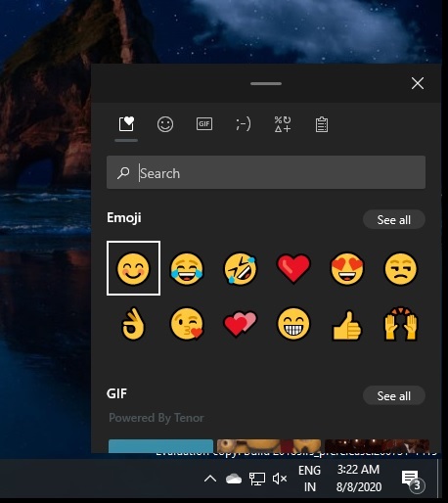The height and width of the screenshot is (503, 448).
Task: Open the Symbols tab
Action: [283, 124]
